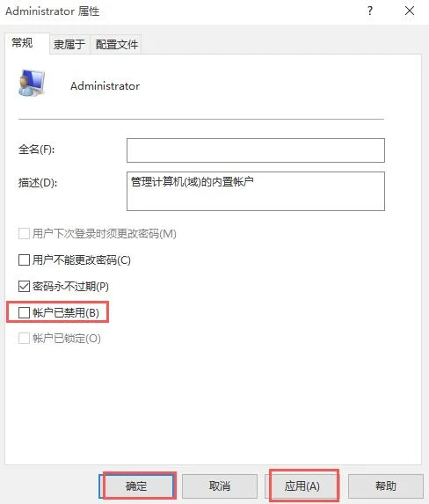This screenshot has height=504, width=429.
Task: Check 用户下次登录时须更改密码 option
Action: point(24,234)
